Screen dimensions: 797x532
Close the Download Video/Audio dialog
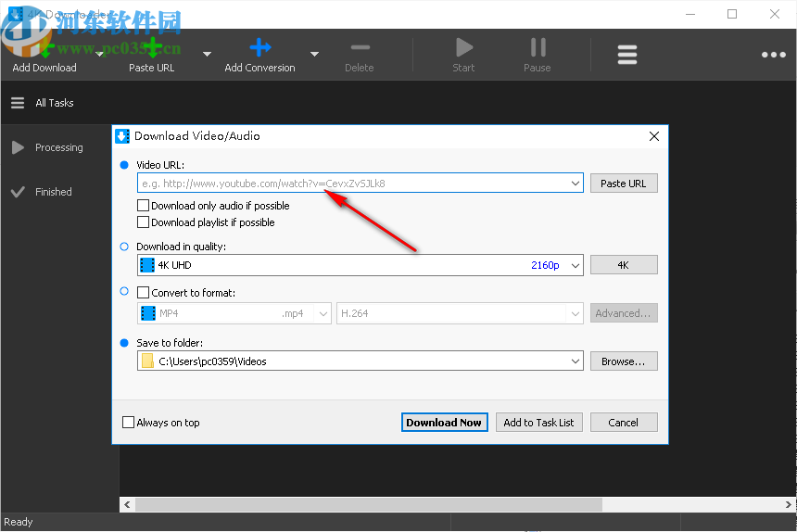654,136
